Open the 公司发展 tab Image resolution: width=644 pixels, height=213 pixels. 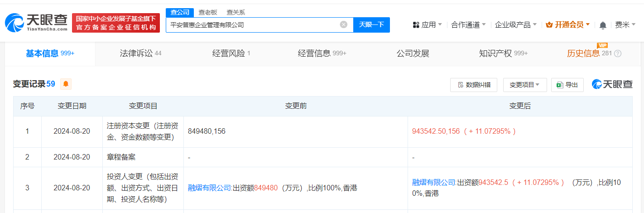[x=413, y=53]
